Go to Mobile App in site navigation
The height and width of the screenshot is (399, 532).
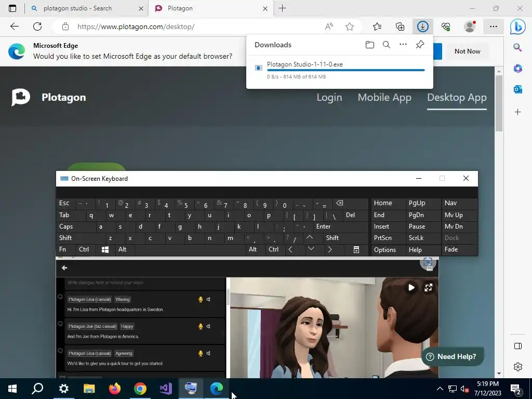tap(384, 97)
